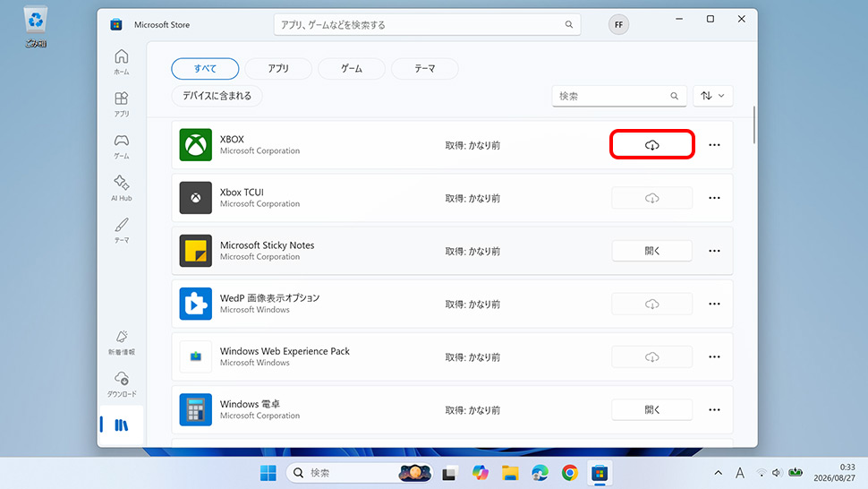Click the library list vertical scrollbar
Viewport: 868px width, 489px height.
click(754, 125)
